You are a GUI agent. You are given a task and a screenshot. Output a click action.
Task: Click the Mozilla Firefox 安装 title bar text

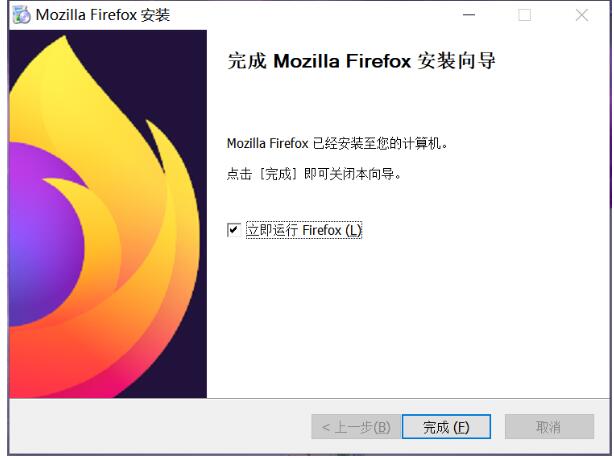tap(103, 15)
